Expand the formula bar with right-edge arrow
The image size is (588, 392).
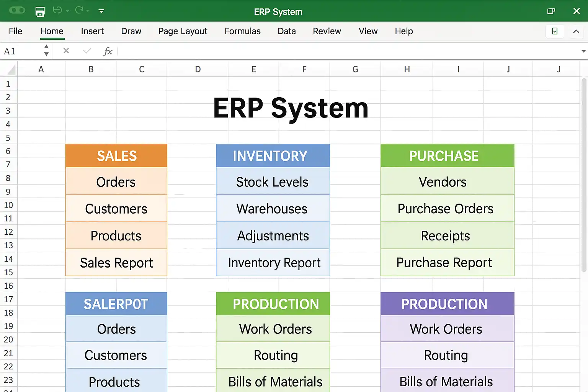point(583,51)
